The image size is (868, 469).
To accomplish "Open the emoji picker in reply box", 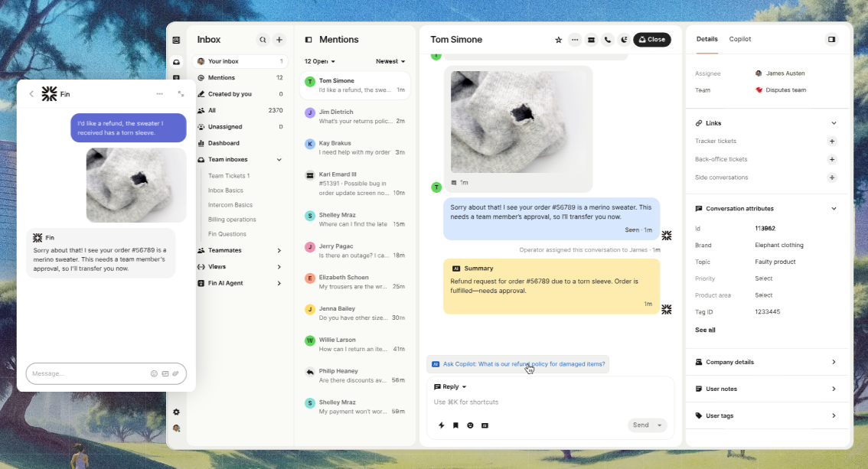I will tap(470, 425).
